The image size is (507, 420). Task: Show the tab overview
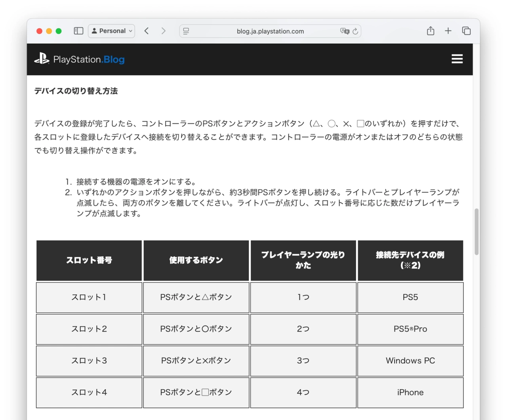[x=466, y=31]
